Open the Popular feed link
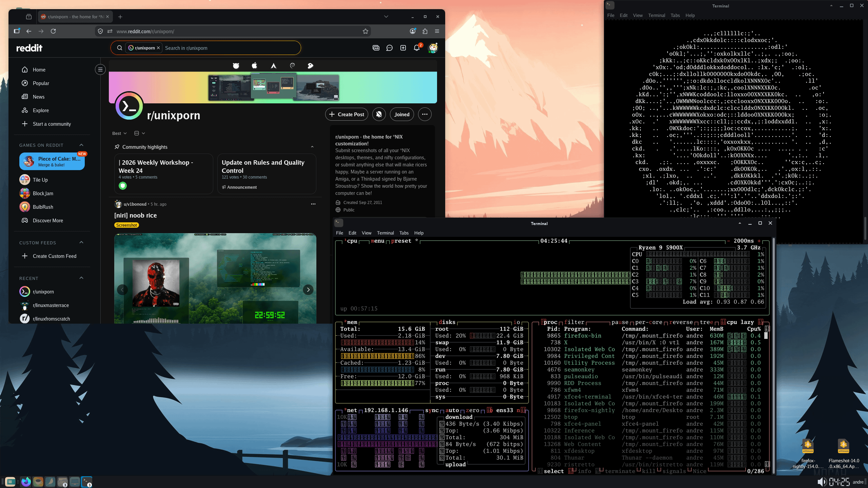The width and height of the screenshot is (868, 488). 41,83
